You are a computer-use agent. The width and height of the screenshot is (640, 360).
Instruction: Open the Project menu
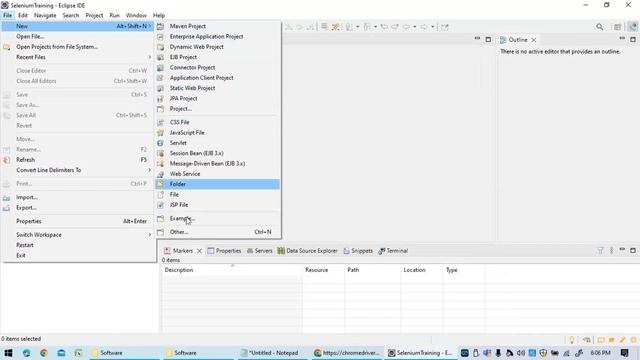click(x=94, y=16)
